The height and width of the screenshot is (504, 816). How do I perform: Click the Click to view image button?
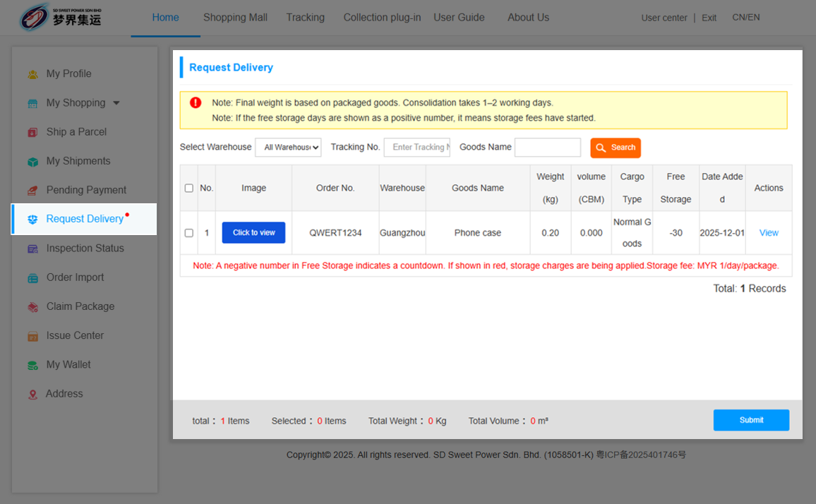tap(253, 233)
